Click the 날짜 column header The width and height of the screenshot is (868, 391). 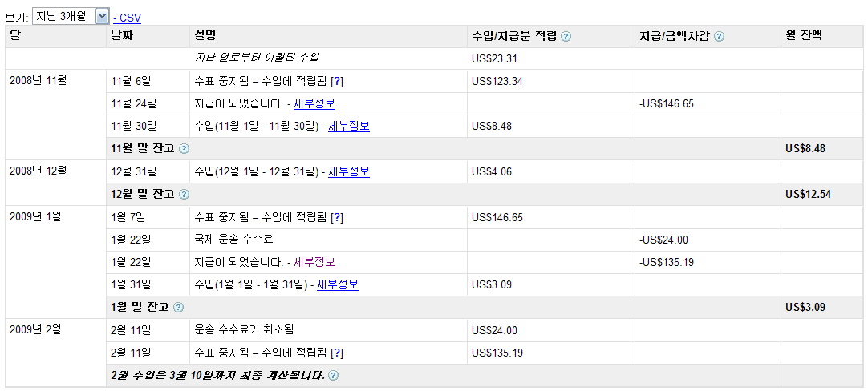(123, 36)
